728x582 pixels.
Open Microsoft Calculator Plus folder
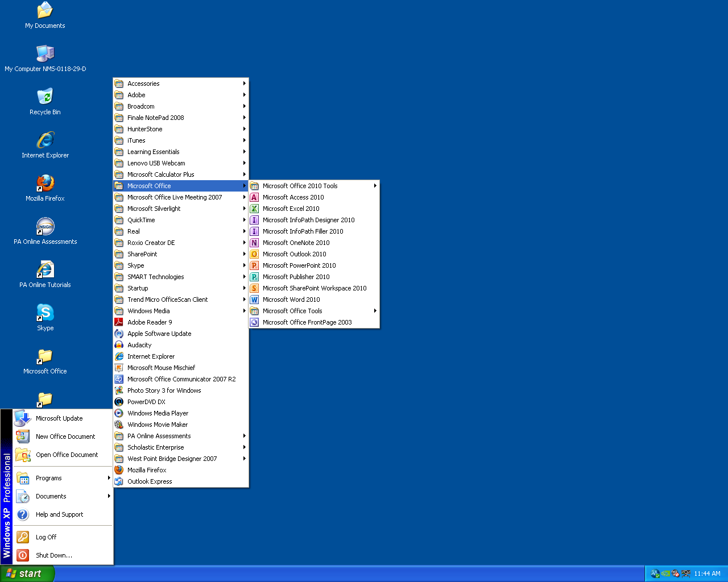181,174
